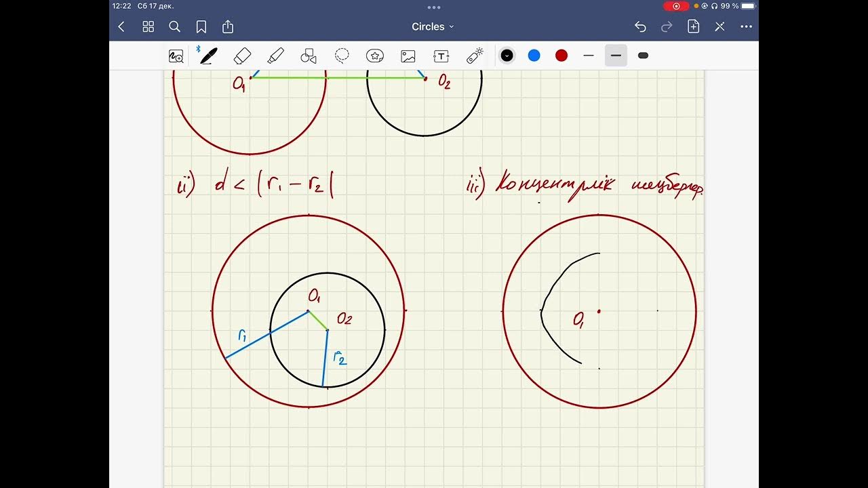
Task: Choose the black pen color
Action: click(507, 56)
